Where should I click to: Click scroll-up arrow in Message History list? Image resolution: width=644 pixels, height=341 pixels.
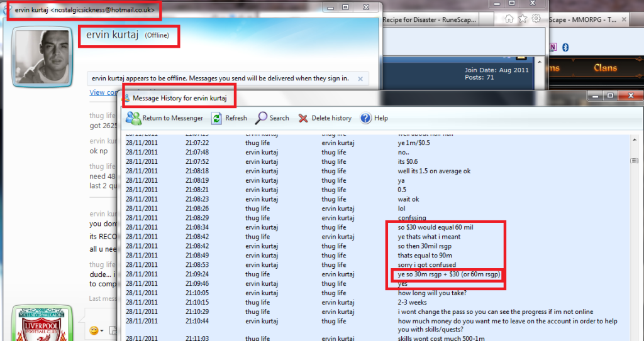[x=635, y=140]
